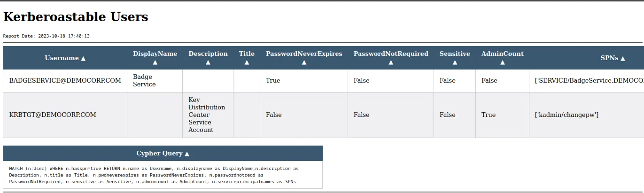Click the BADGESERVICE@DEMOCORP.COM username cell
The image size is (644, 193).
(65, 81)
